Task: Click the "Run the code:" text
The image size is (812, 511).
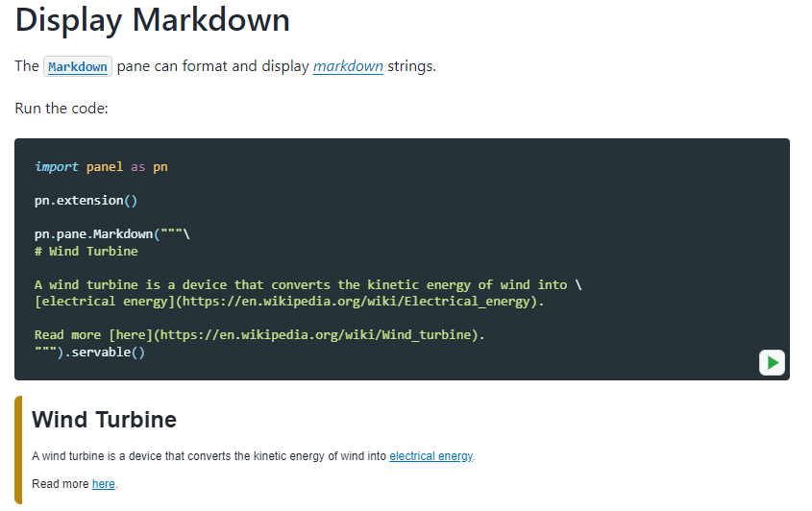Action: click(62, 109)
